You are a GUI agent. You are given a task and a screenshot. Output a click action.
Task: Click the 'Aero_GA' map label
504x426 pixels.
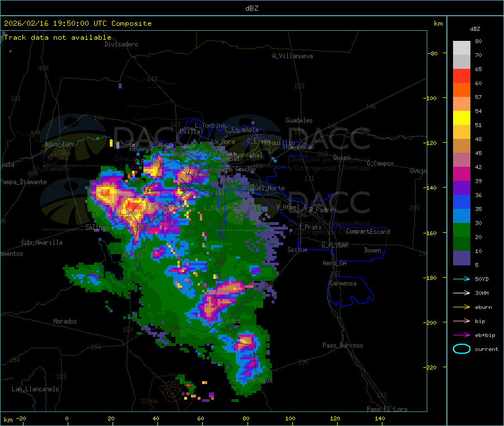[334, 263]
